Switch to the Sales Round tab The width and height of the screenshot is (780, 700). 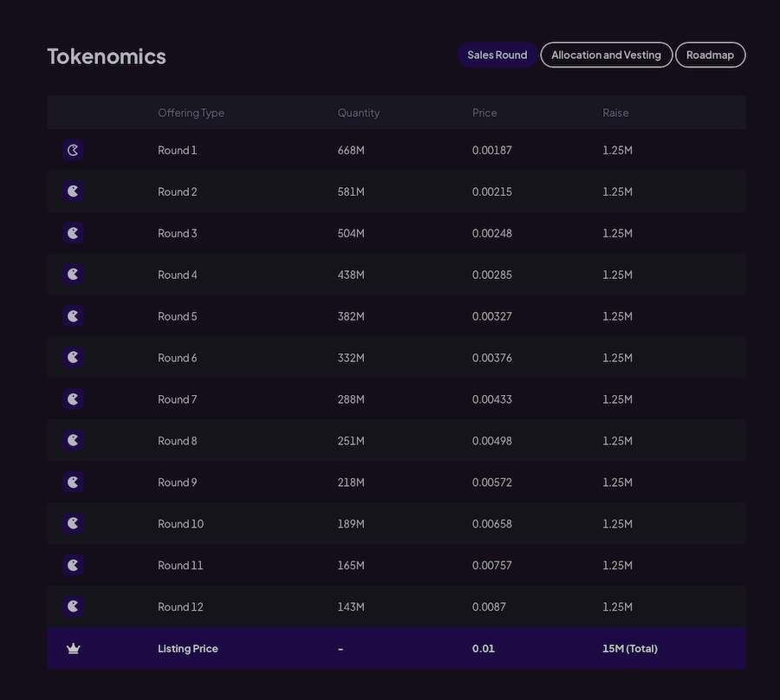pyautogui.click(x=497, y=55)
